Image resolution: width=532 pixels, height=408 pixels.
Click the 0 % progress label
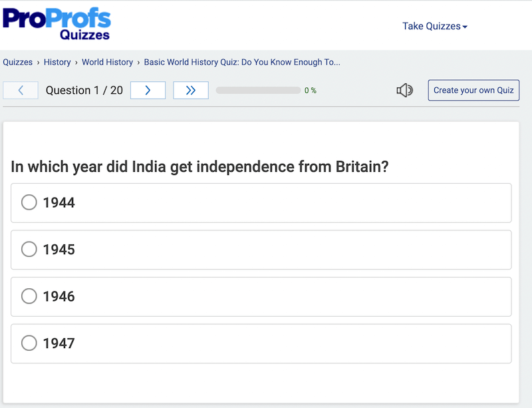[x=310, y=91]
